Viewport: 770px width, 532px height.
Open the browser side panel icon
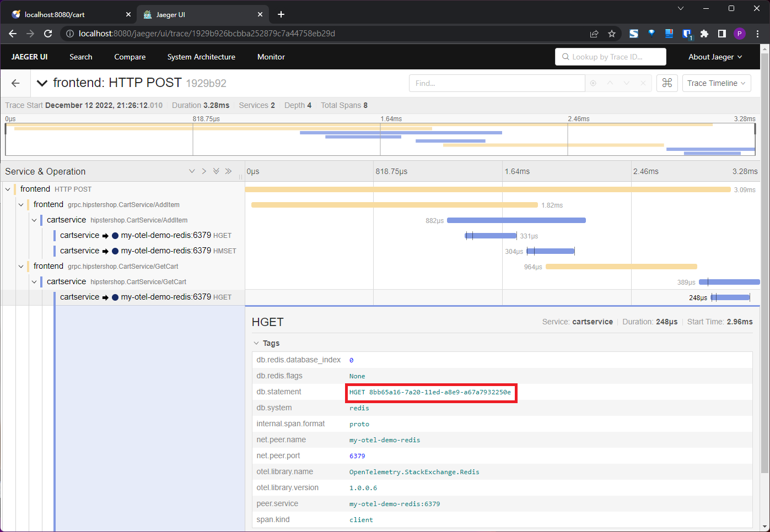click(x=722, y=34)
